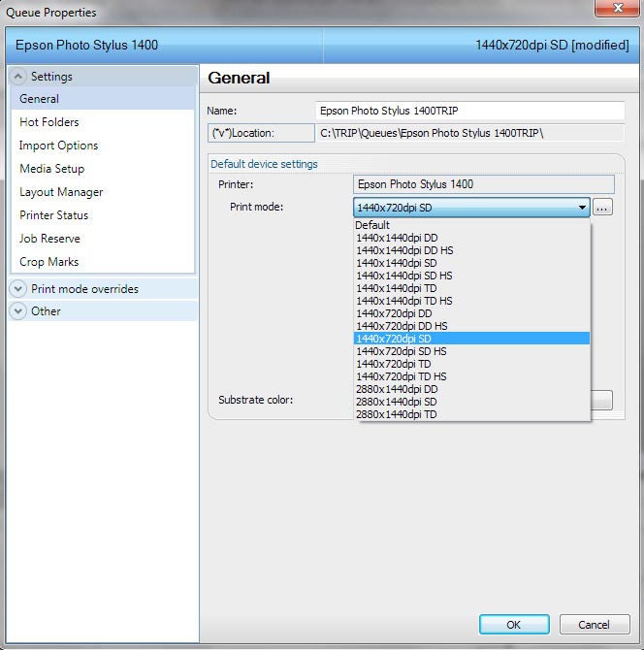This screenshot has width=644, height=650.
Task: Click the Print mode dropdown arrow
Action: [582, 208]
